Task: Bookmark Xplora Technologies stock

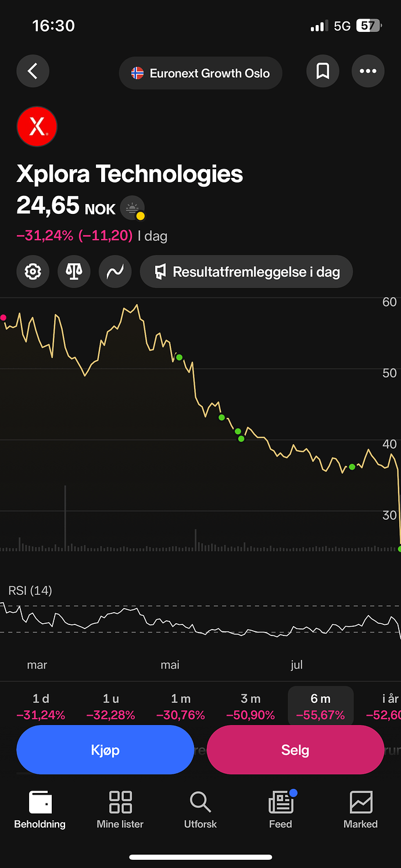Action: (x=323, y=72)
